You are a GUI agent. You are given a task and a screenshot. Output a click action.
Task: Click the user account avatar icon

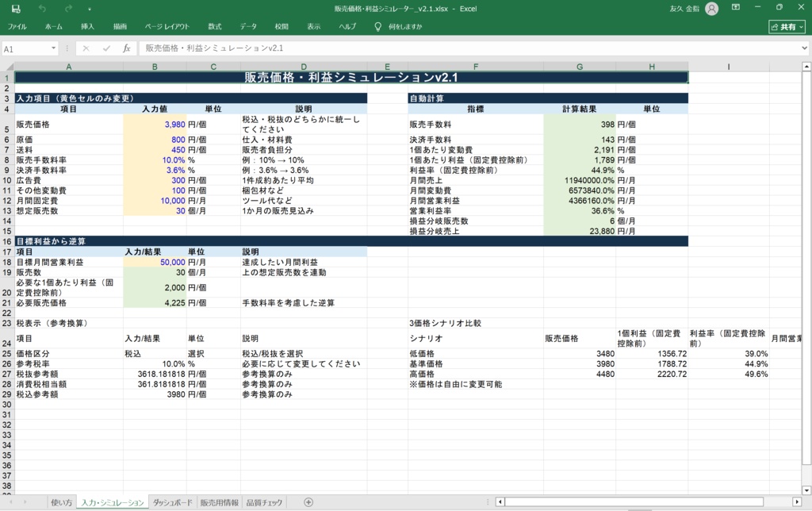[x=712, y=9]
